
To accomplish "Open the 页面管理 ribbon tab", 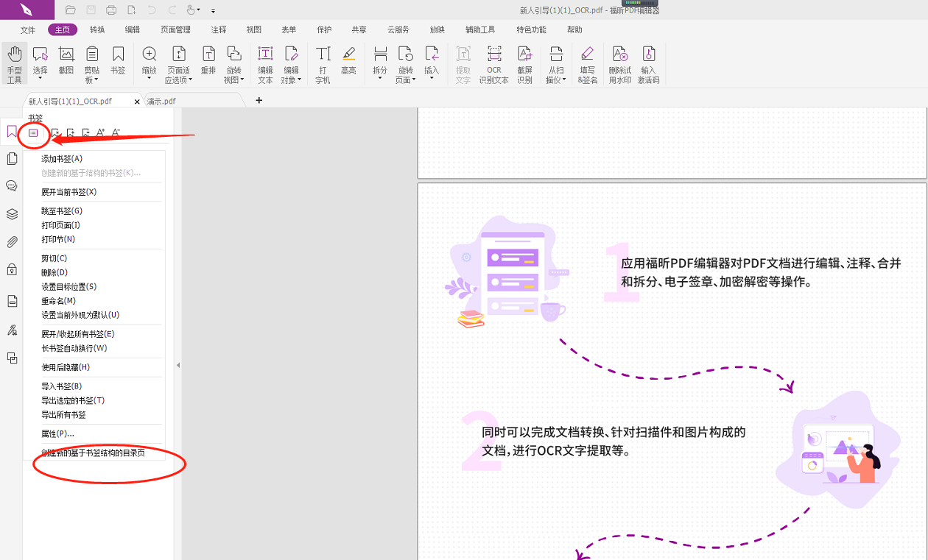I will click(175, 29).
